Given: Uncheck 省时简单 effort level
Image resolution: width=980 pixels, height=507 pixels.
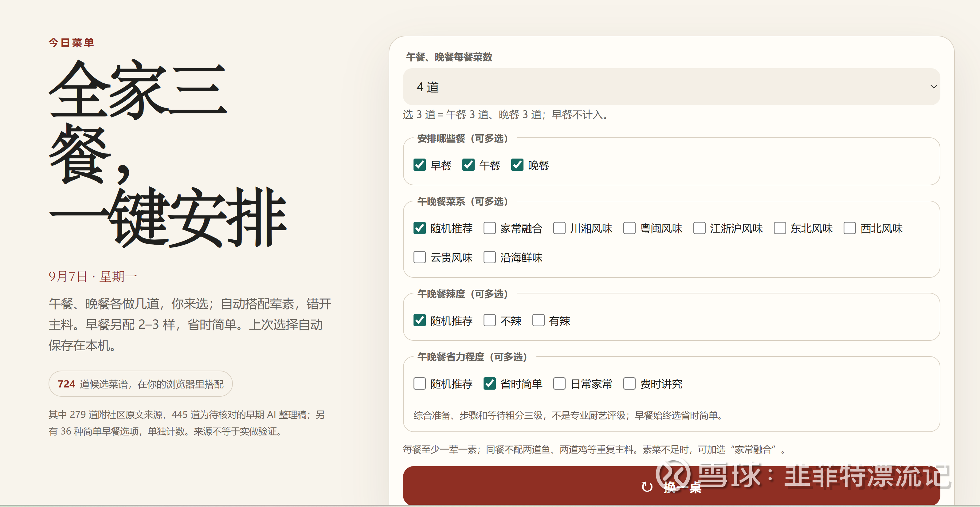Looking at the screenshot, I should (489, 383).
